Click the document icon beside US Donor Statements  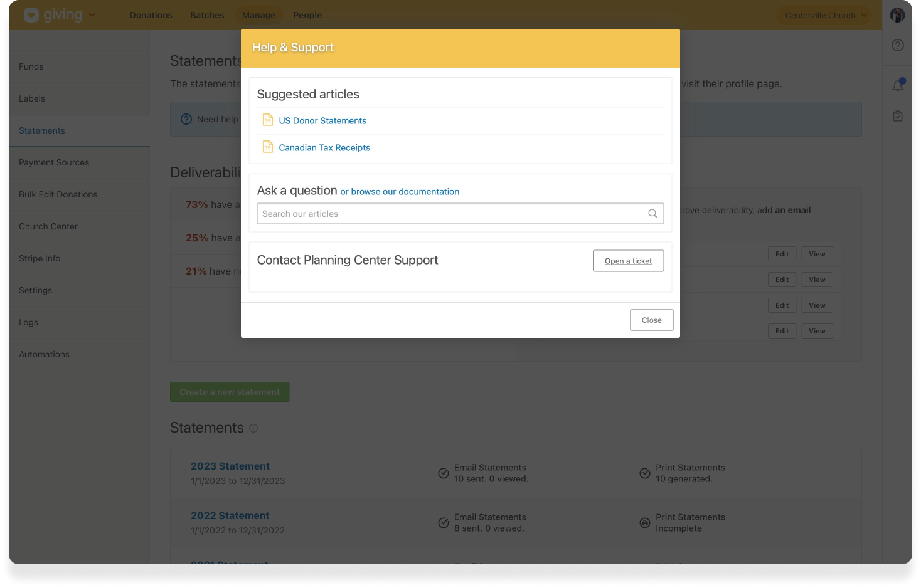click(x=268, y=120)
